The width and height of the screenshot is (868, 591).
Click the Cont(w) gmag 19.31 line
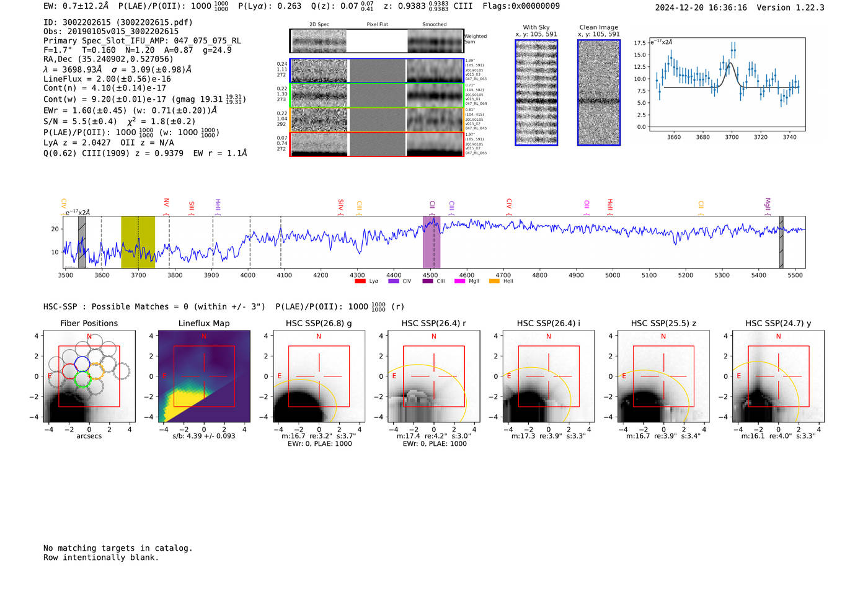tap(144, 99)
